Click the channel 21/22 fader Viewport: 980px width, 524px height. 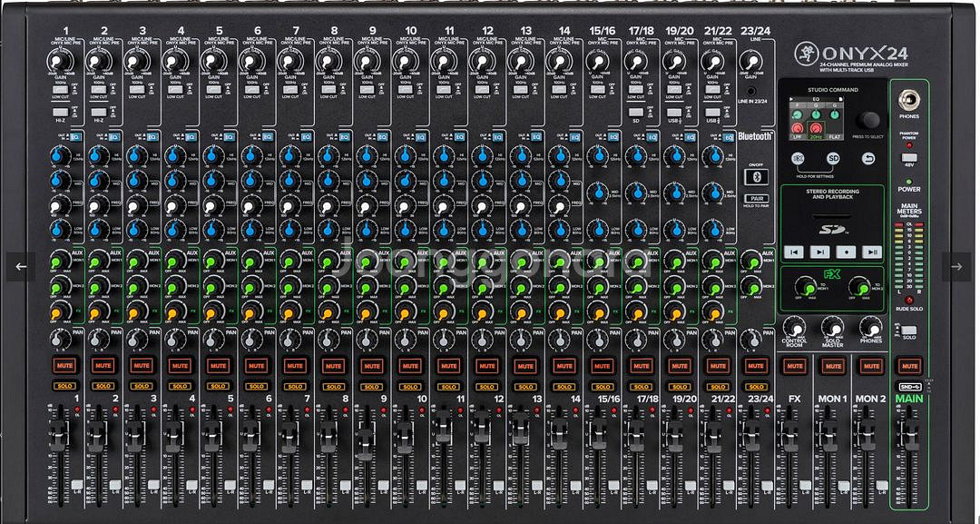[x=712, y=436]
